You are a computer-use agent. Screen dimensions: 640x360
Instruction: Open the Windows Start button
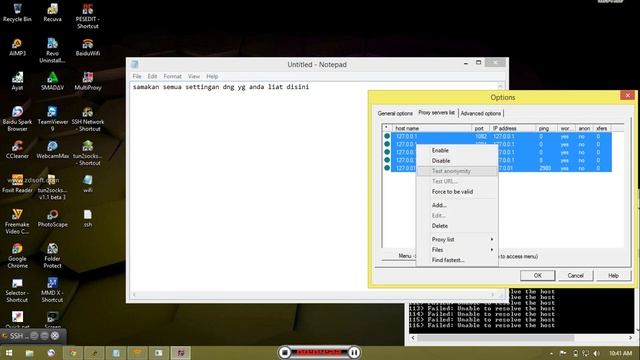pos(9,353)
